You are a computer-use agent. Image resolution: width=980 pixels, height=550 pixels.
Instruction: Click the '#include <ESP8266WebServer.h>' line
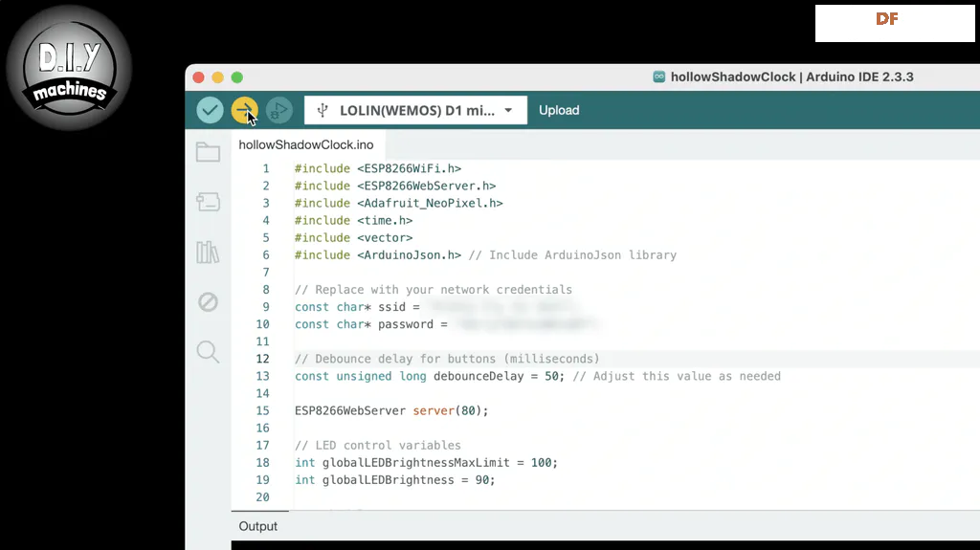click(x=395, y=187)
